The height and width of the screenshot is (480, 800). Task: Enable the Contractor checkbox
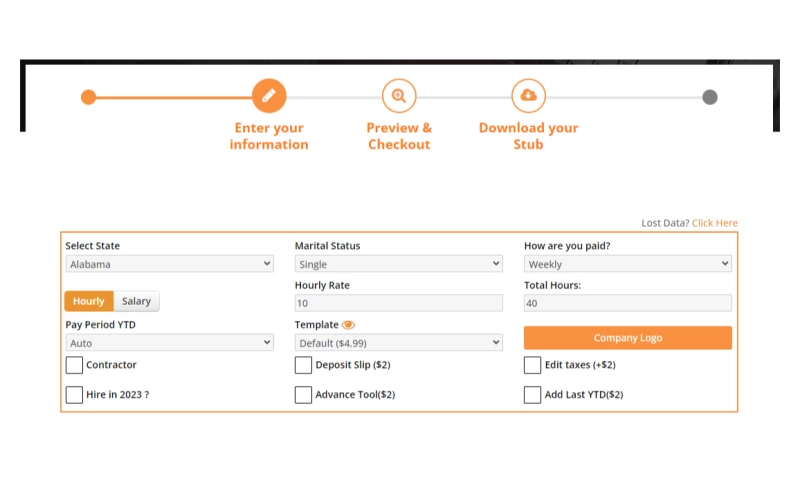click(74, 365)
